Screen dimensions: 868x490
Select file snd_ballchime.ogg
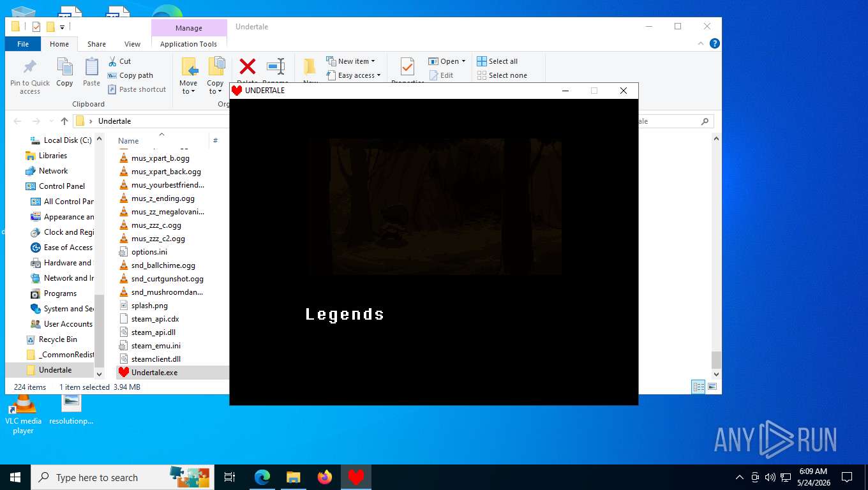[x=163, y=265]
